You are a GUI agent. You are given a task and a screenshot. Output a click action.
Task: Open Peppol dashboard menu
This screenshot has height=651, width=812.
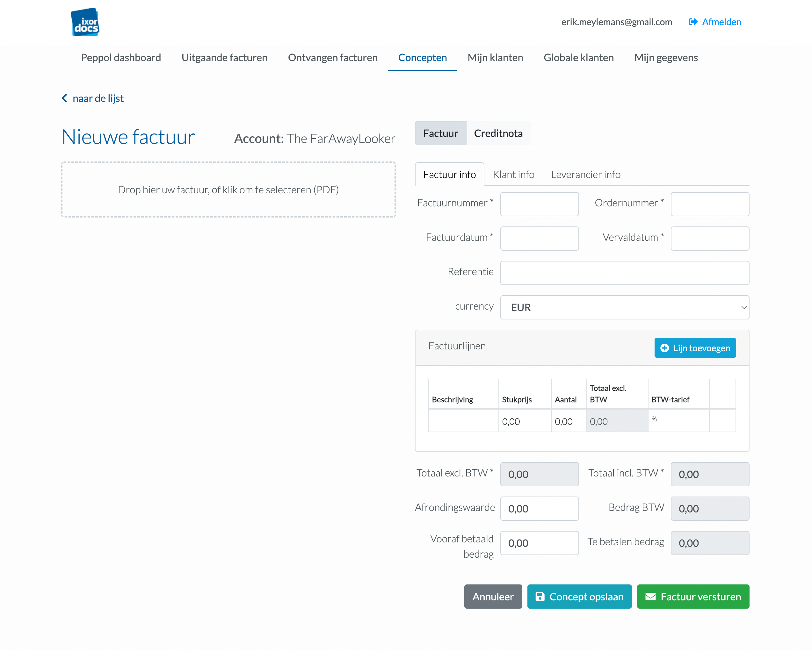121,58
